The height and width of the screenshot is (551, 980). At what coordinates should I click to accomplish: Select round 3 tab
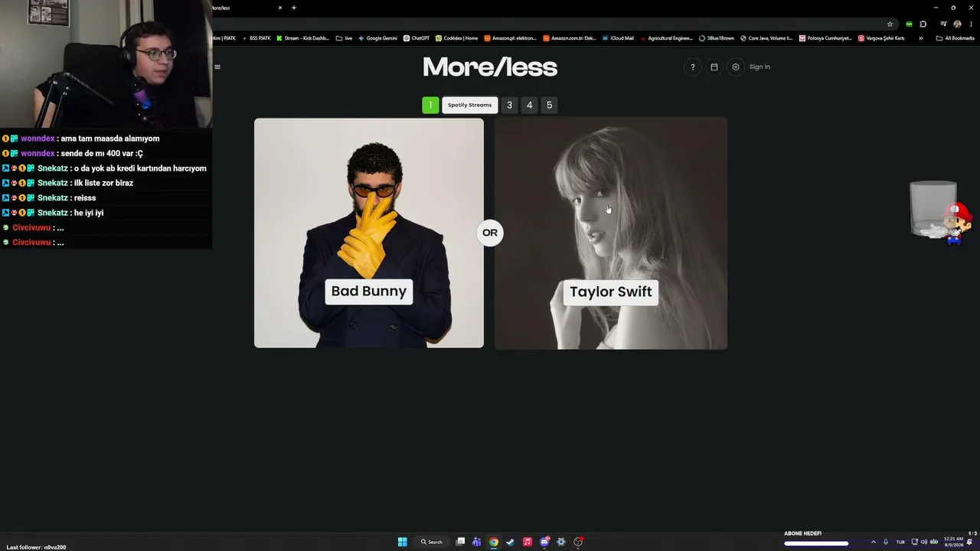(509, 105)
